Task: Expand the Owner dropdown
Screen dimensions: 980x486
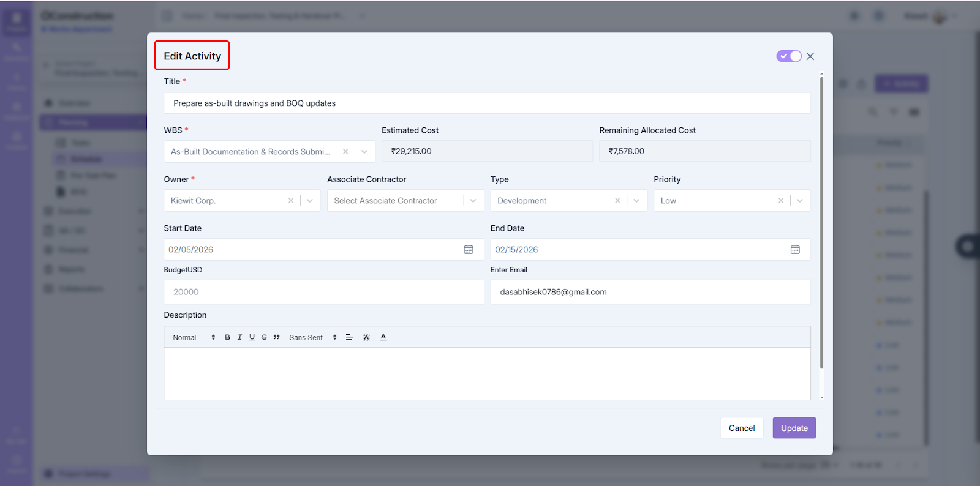Action: click(x=310, y=201)
